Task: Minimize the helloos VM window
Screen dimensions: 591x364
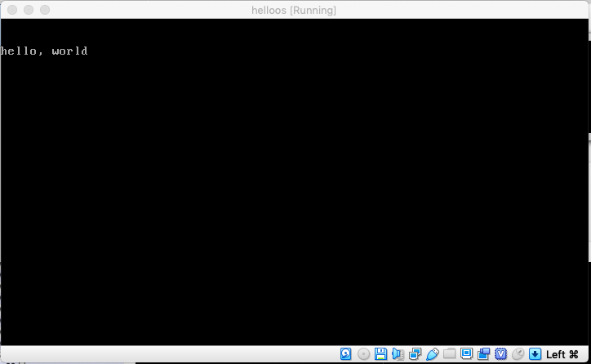Action: 29,10
